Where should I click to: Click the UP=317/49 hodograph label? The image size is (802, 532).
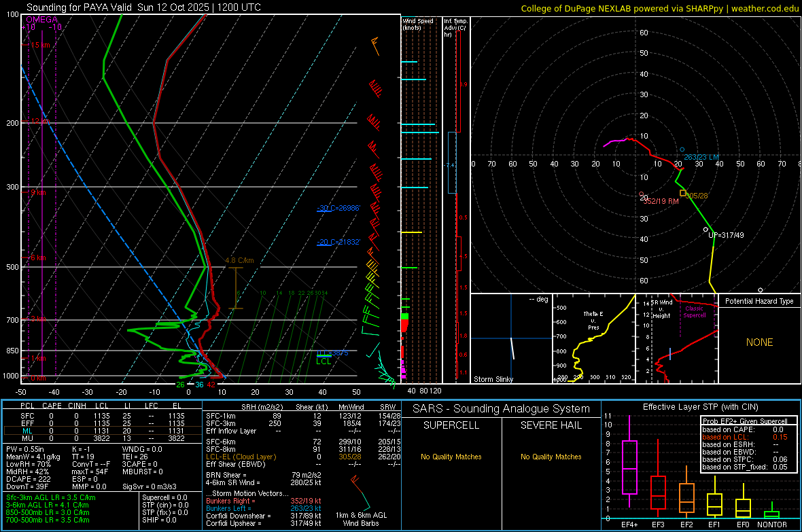[726, 235]
